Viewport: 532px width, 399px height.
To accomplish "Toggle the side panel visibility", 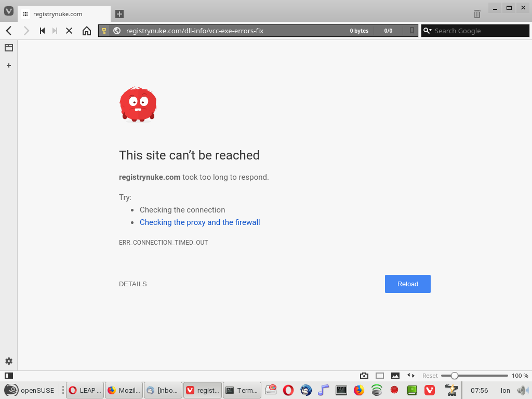I will [x=9, y=376].
